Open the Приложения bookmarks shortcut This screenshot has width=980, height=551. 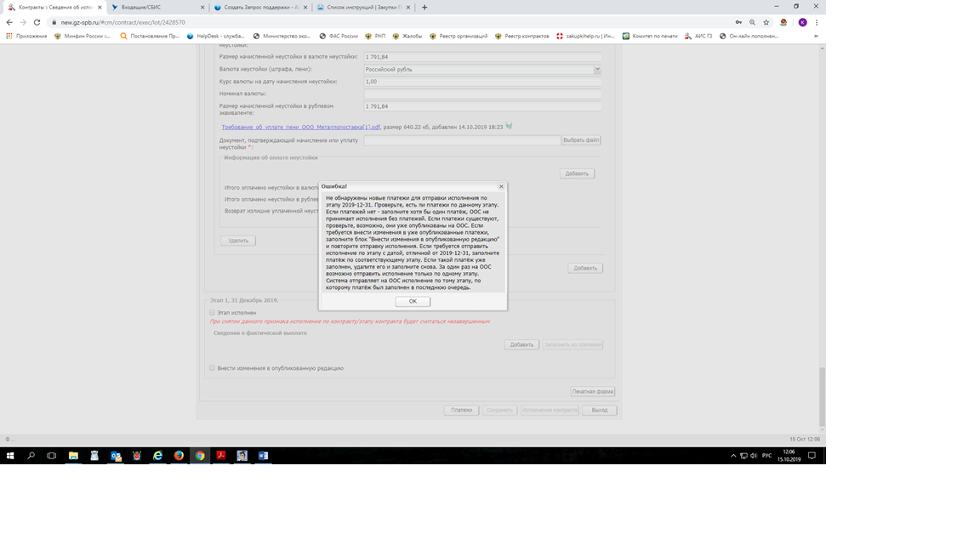coord(27,37)
